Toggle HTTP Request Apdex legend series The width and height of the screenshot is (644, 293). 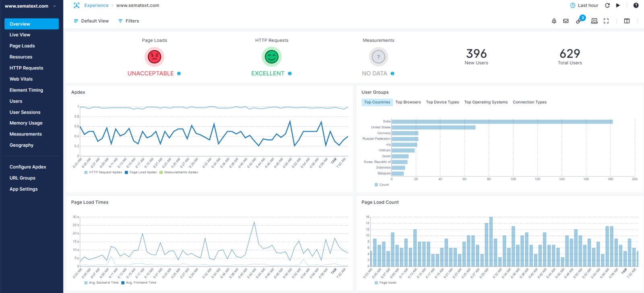(x=103, y=172)
